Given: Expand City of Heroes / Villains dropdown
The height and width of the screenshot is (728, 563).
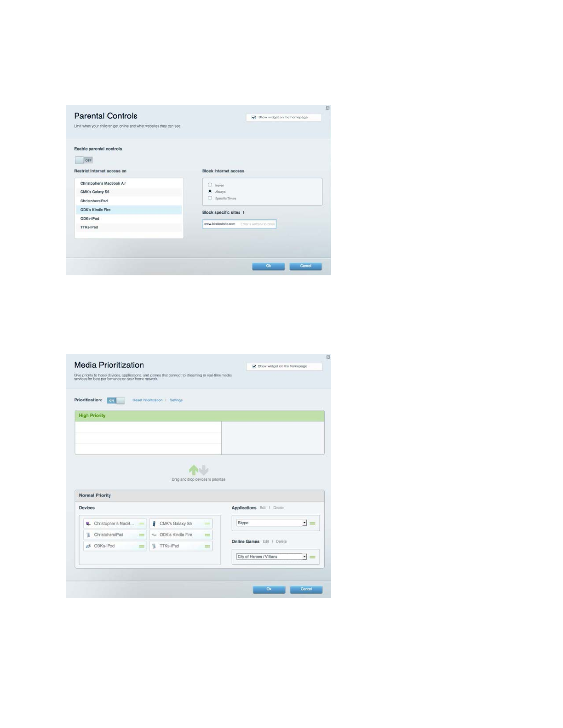Looking at the screenshot, I should tap(304, 557).
